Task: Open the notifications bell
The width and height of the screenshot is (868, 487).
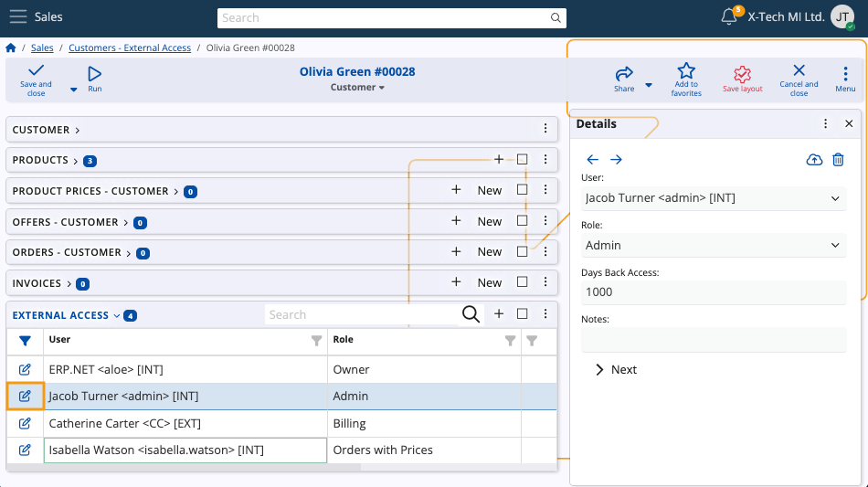Action: click(729, 16)
